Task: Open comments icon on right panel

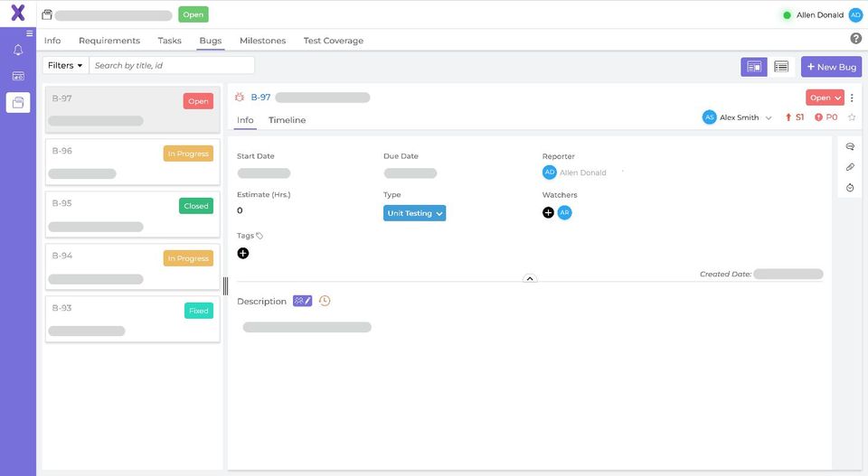Action: [x=850, y=146]
